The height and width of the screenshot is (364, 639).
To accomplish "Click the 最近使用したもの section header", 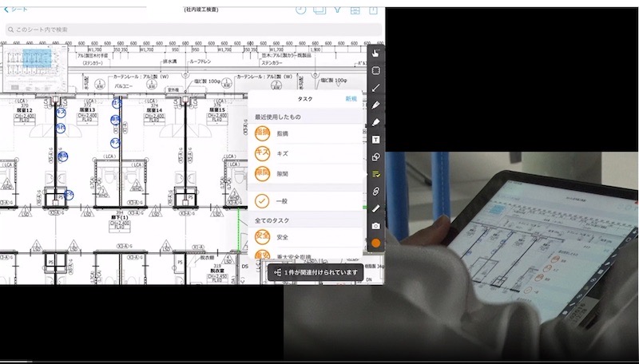I will (x=278, y=117).
